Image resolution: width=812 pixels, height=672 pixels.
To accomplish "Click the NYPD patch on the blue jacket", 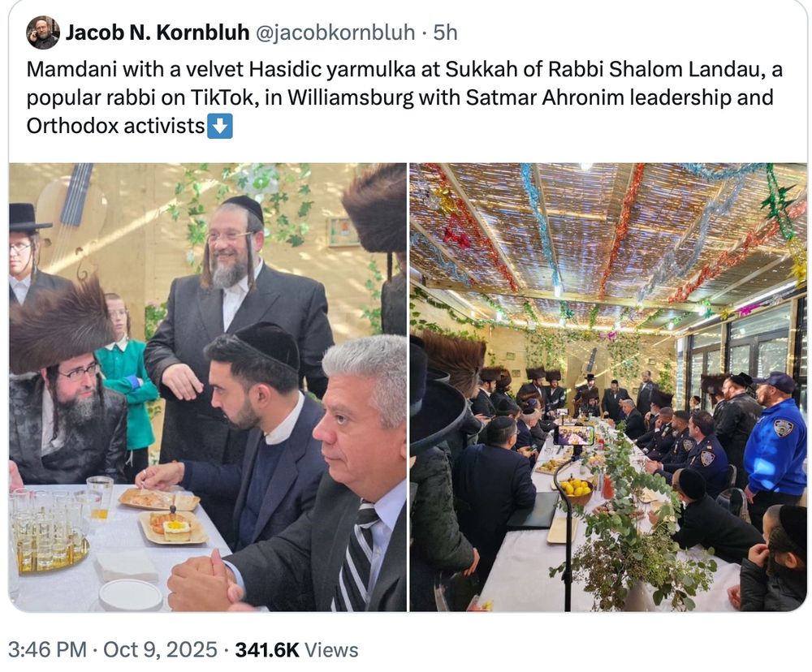I will click(x=783, y=427).
